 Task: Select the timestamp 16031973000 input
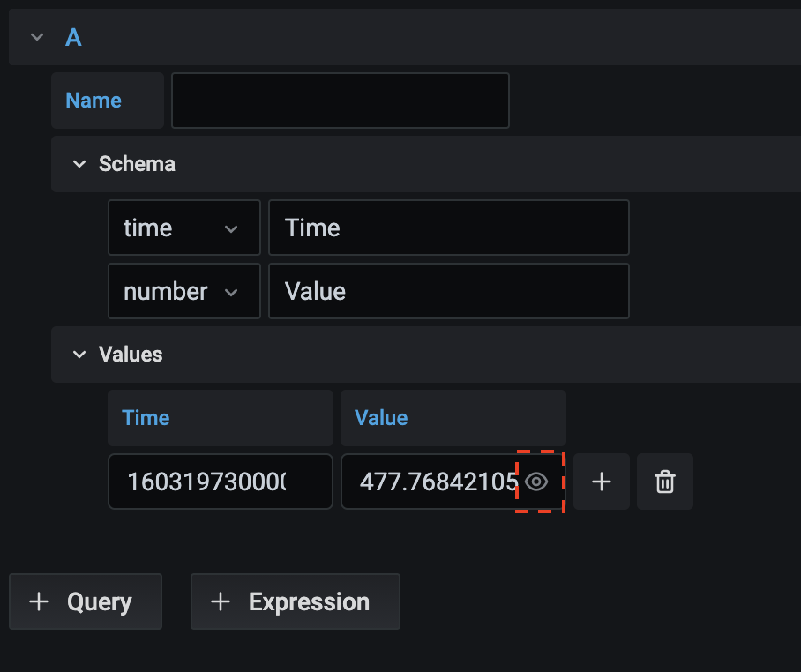tap(220, 482)
